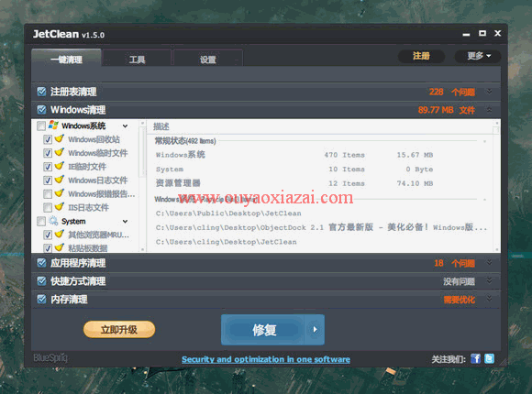The image size is (532, 394).
Task: Click the Twitter follow icon
Action: click(x=489, y=358)
